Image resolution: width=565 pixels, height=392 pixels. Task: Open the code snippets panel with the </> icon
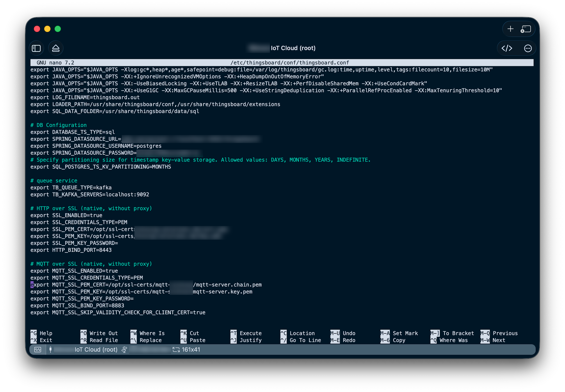[507, 48]
